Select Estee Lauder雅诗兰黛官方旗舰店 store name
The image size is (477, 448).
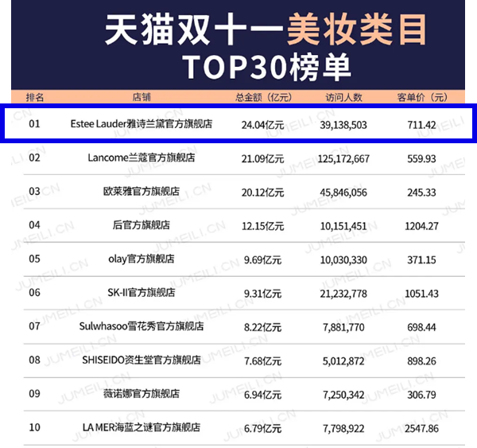(142, 124)
